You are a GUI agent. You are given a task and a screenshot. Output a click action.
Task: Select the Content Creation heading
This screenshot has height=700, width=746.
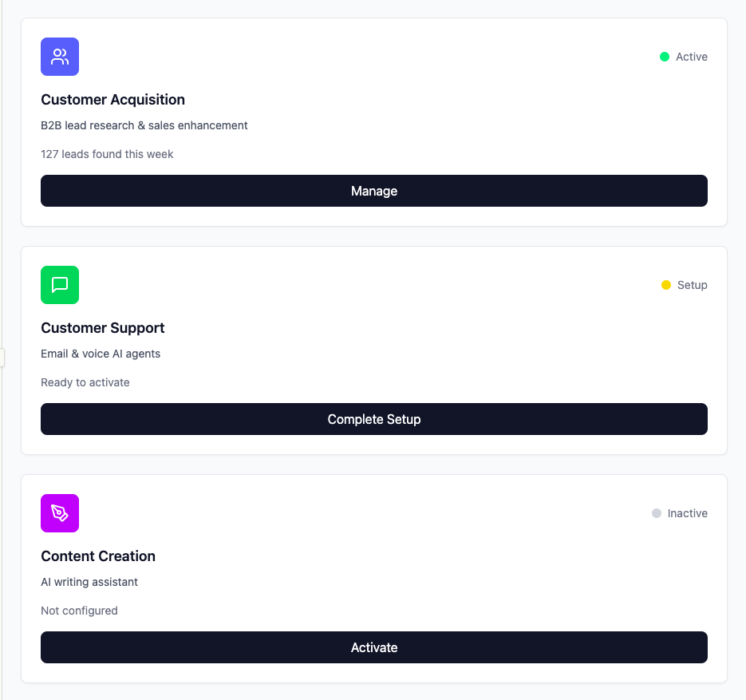[98, 556]
